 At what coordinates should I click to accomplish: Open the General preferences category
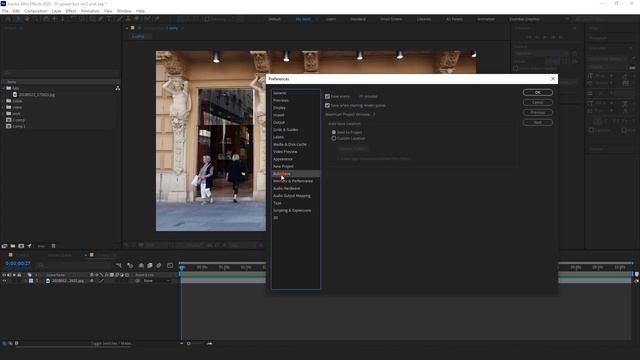coord(280,93)
